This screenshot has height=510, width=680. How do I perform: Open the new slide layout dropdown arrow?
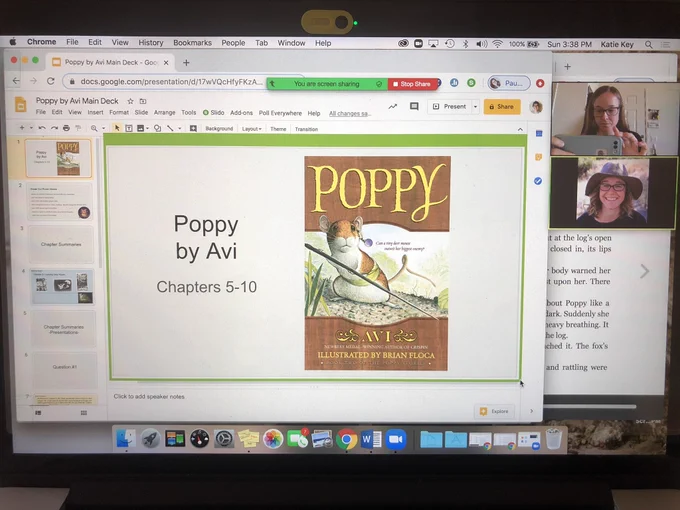pos(31,128)
